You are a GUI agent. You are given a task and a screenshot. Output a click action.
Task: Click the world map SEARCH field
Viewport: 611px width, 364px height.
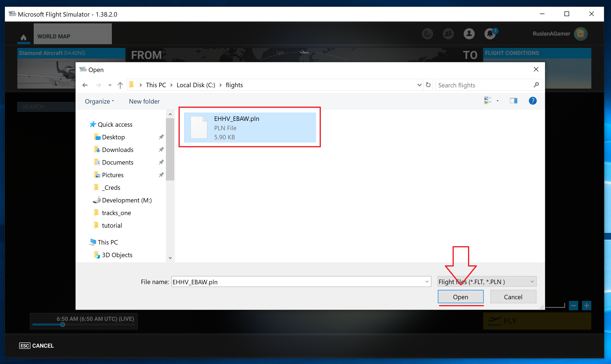click(46, 107)
